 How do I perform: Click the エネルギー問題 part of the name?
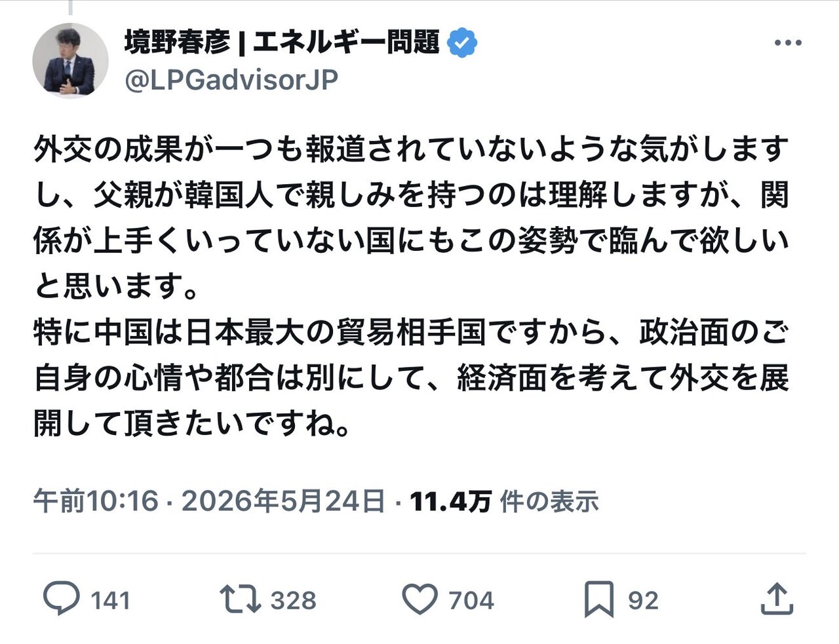(x=345, y=43)
